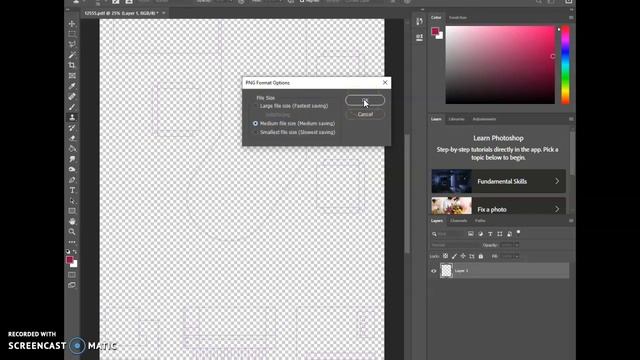Viewport: 640px width, 360px height.
Task: Open the layer filter kind dropdown
Action: pyautogui.click(x=448, y=234)
